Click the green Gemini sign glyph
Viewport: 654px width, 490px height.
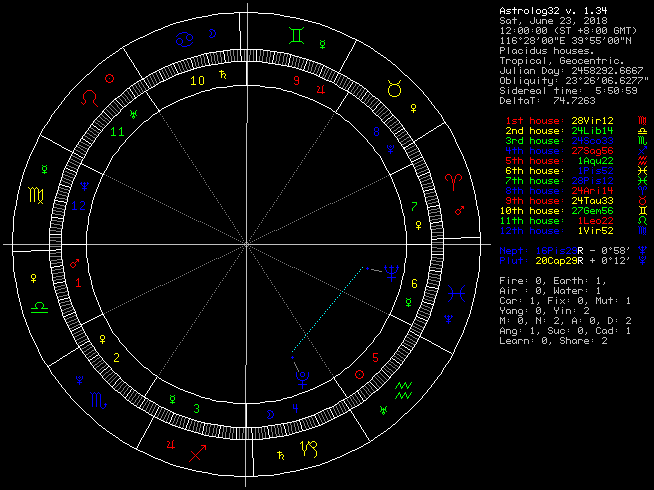pos(297,35)
